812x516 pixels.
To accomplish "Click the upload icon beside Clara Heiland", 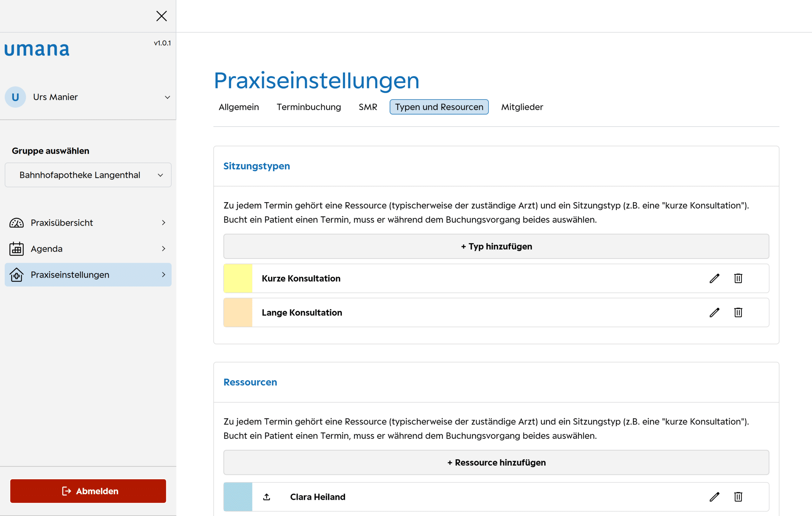I will 267,497.
